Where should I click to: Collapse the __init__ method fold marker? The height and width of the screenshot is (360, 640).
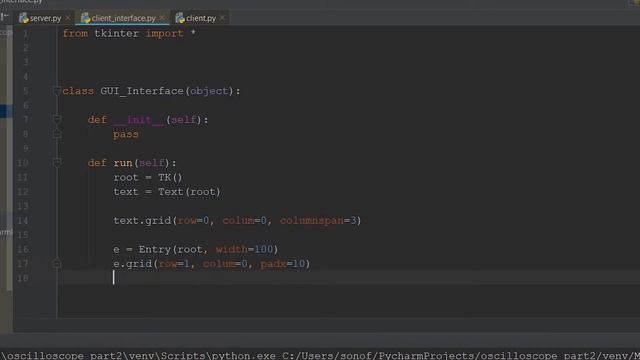click(57, 119)
